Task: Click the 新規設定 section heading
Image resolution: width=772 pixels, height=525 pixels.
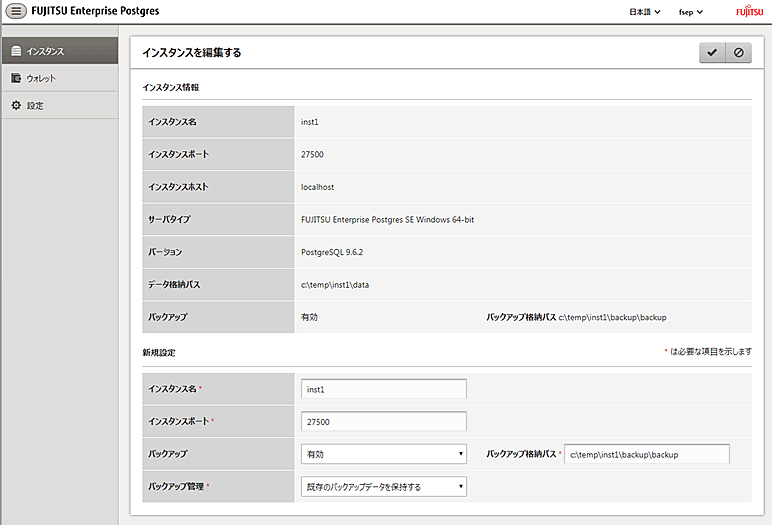Action: [x=159, y=353]
